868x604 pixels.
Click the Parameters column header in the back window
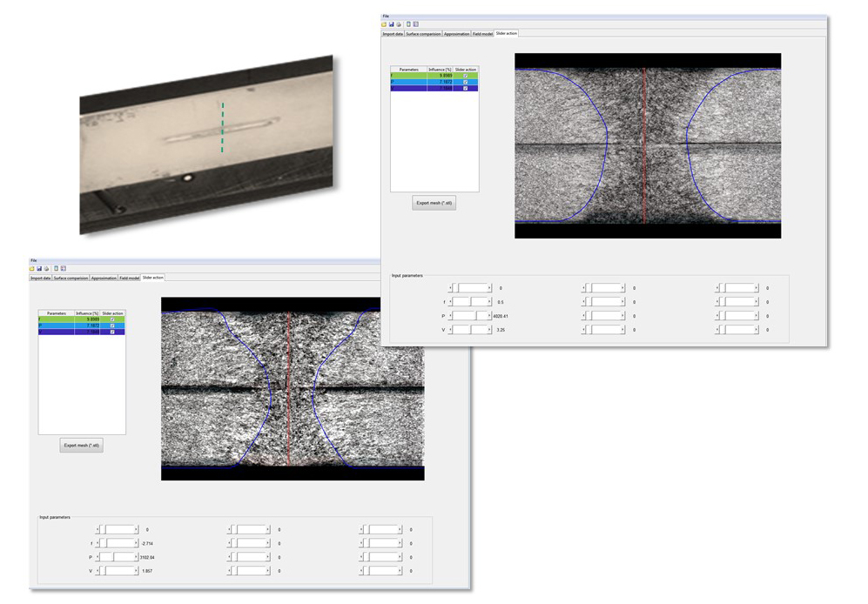pos(56,313)
